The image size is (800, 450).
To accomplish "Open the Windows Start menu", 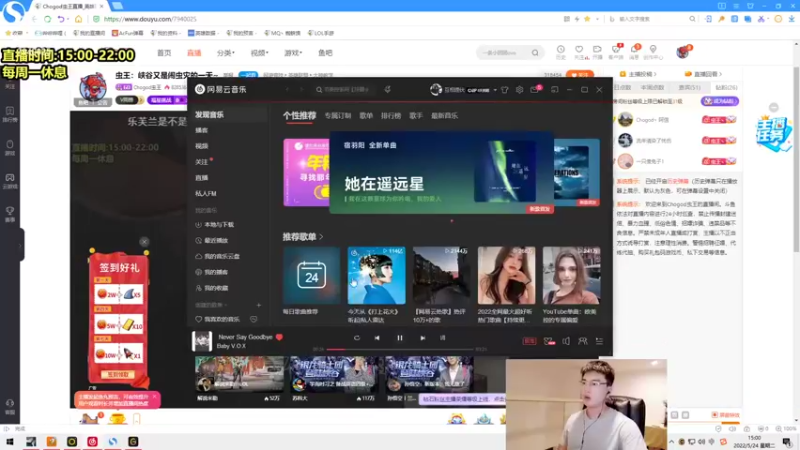I will pos(10,441).
